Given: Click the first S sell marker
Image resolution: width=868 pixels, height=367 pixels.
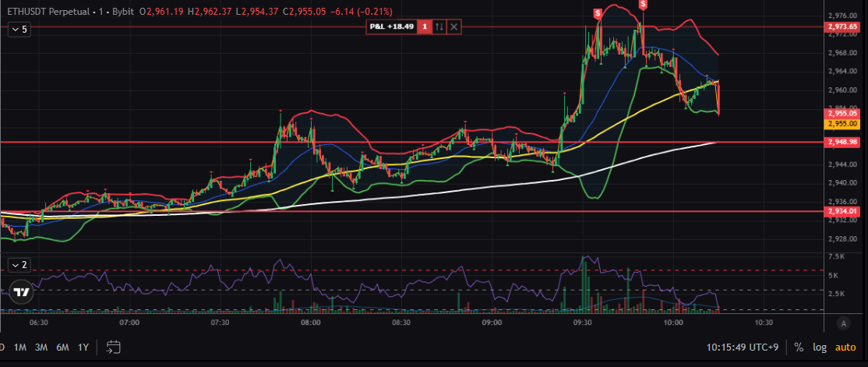Looking at the screenshot, I should tap(597, 13).
